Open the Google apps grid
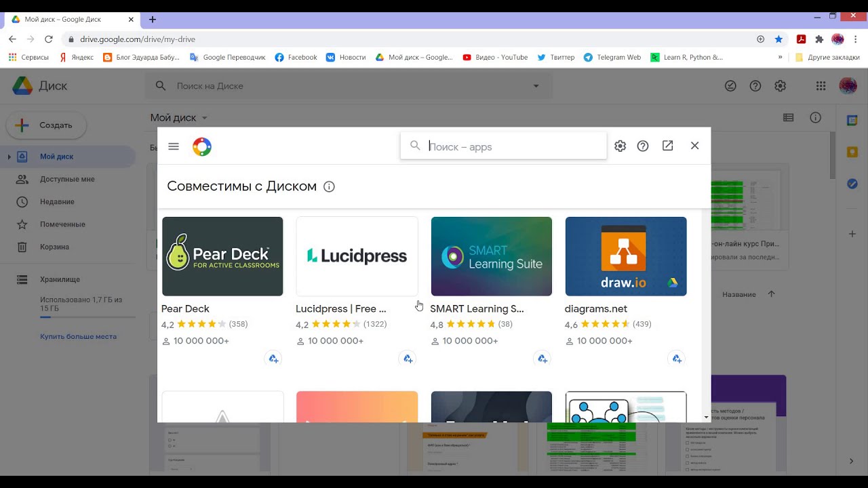The height and width of the screenshot is (488, 868). click(821, 86)
